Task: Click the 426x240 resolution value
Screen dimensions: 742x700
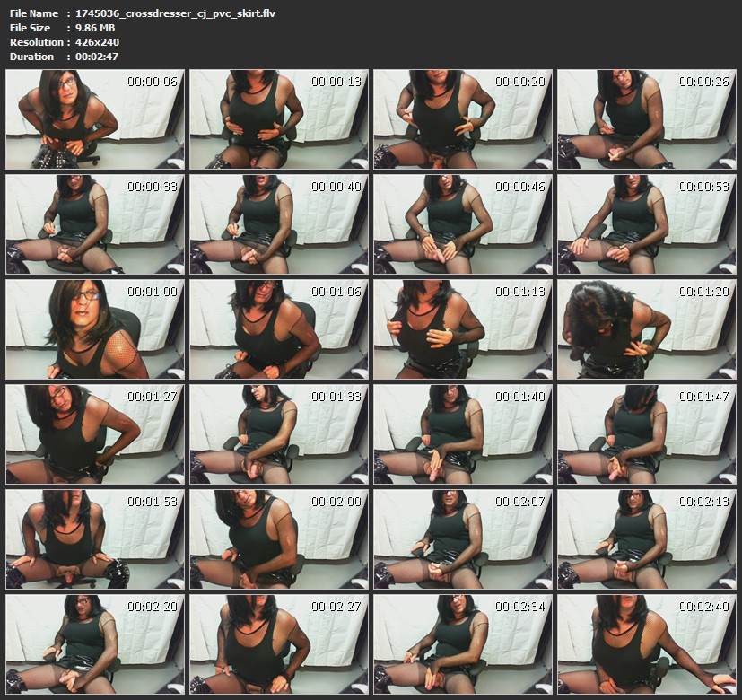Action: click(x=98, y=42)
